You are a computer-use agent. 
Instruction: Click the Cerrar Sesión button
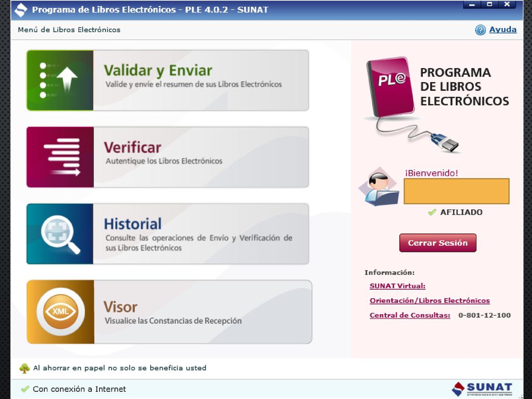pyautogui.click(x=437, y=243)
